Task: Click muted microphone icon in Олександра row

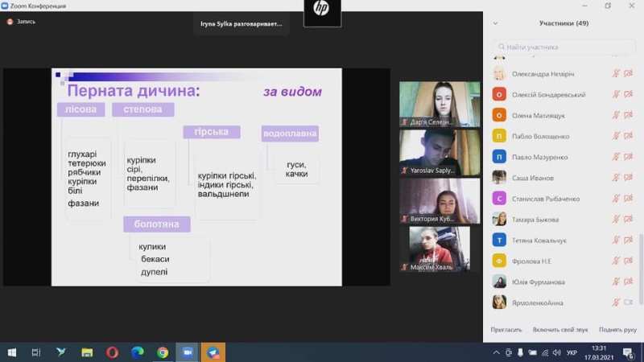Action: coord(616,74)
